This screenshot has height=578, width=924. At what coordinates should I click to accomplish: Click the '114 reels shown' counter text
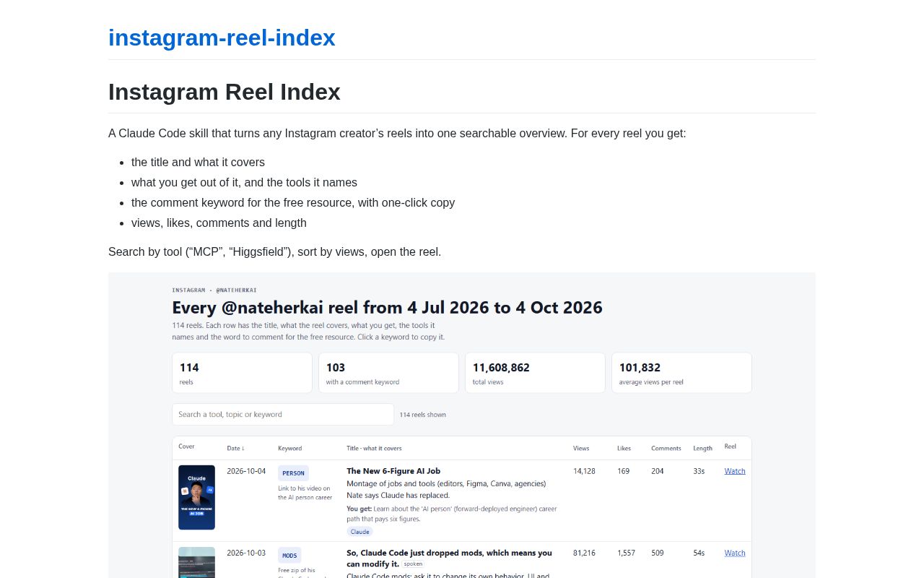coord(423,415)
